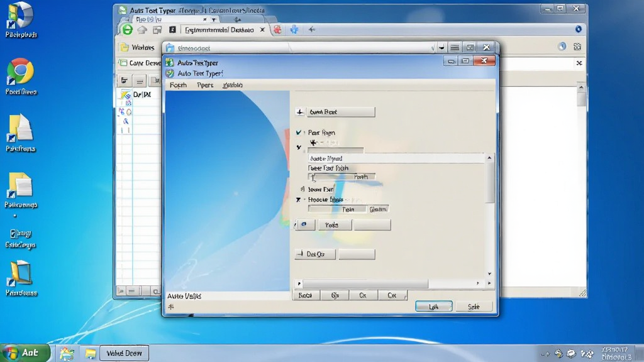Select the Seem Fan option

303,189
